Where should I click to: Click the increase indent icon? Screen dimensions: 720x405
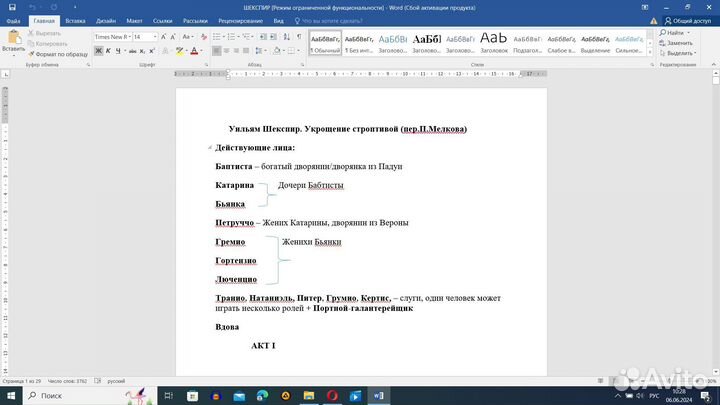pos(273,37)
